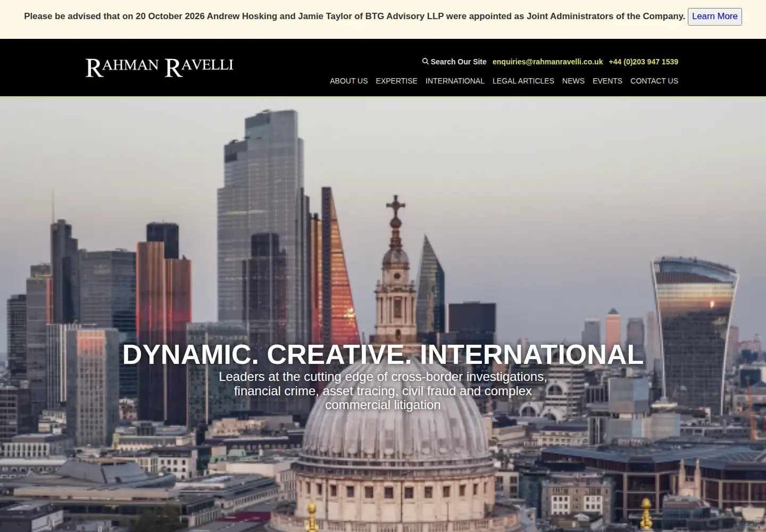Viewport: 766px width, 532px height.
Task: Go to the International menu item
Action: (455, 81)
